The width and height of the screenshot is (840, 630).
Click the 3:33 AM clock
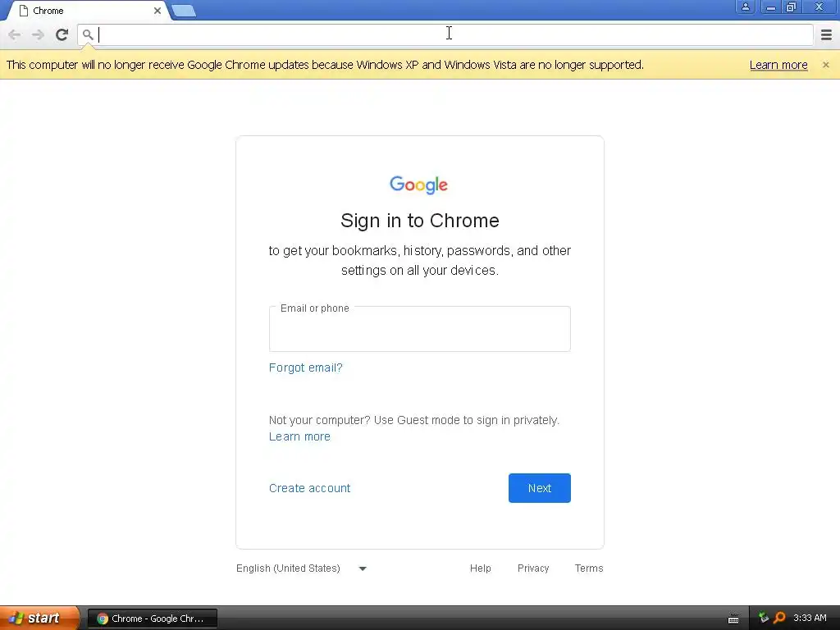tap(810, 619)
